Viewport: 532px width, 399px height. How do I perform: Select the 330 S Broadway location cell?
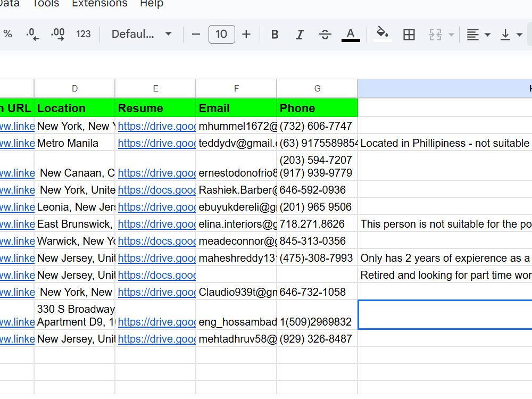(x=74, y=315)
